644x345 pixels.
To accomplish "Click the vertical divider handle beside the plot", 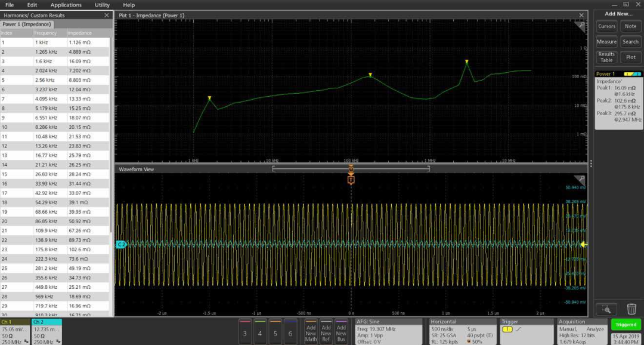I will tap(590, 163).
